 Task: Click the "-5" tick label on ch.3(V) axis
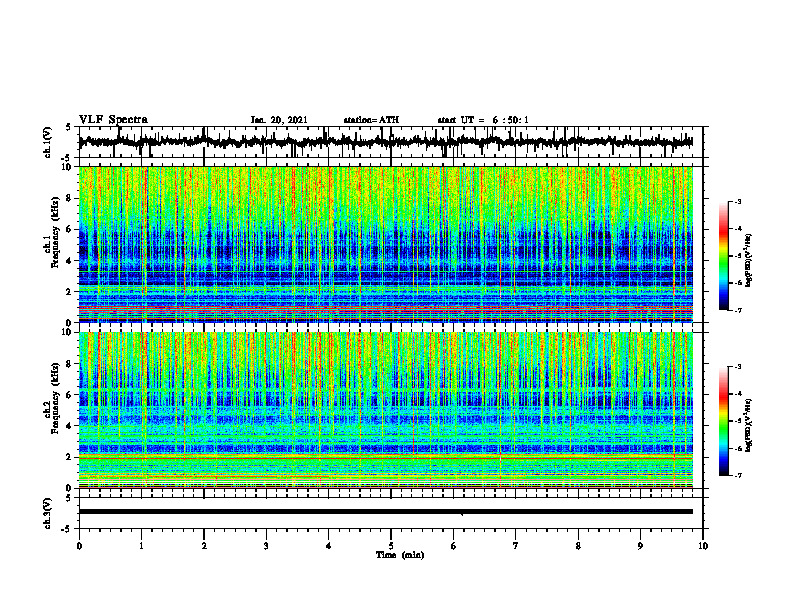(x=67, y=529)
